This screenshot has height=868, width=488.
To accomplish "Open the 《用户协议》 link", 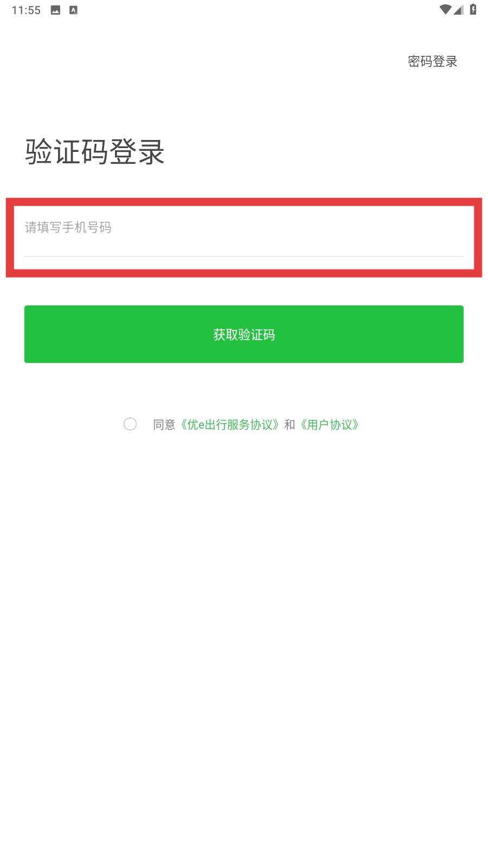I will [x=329, y=425].
